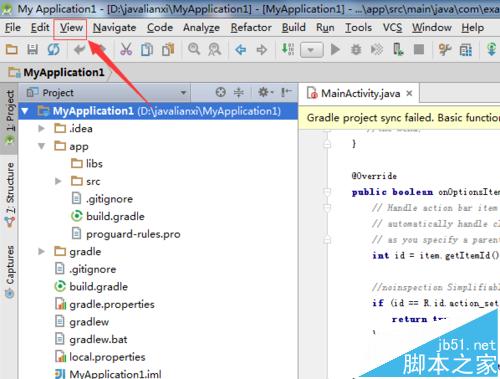Click the Copy toolbar icon
This screenshot has height=379, width=500.
coord(147,50)
